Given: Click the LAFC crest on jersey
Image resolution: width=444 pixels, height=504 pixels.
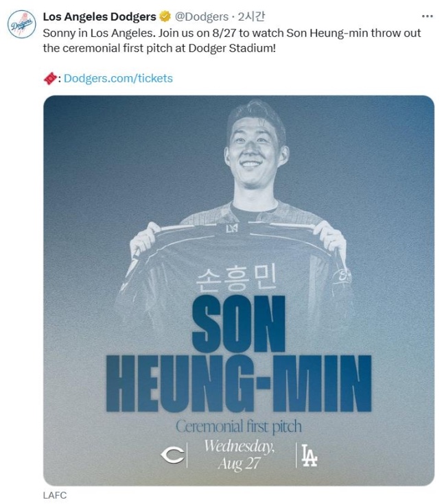Looking at the screenshot, I should coord(232,228).
